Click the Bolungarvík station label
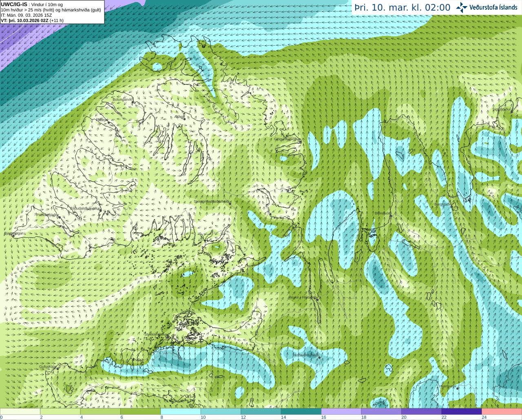Viewport: 522px width, 420px height. [x=122, y=99]
